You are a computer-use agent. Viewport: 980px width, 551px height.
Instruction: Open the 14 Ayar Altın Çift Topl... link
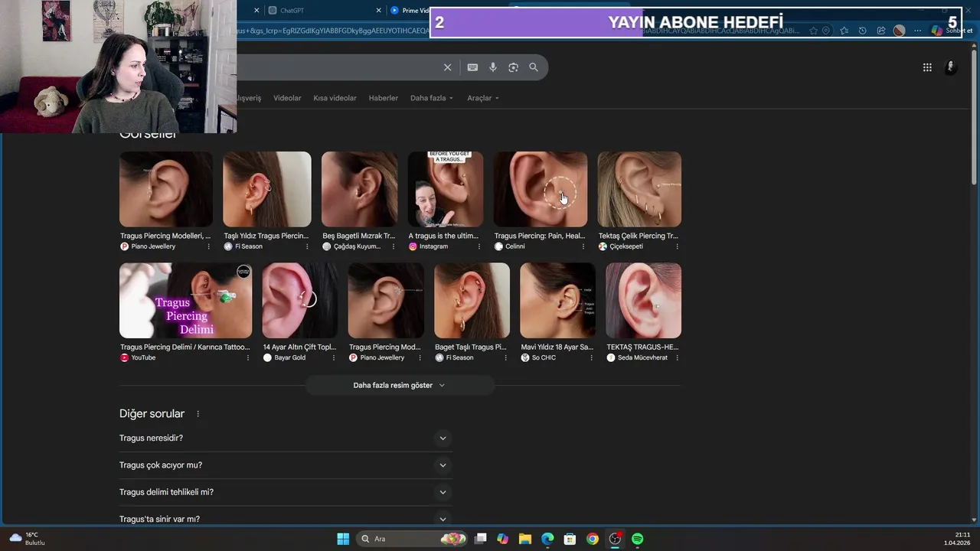[x=299, y=347]
